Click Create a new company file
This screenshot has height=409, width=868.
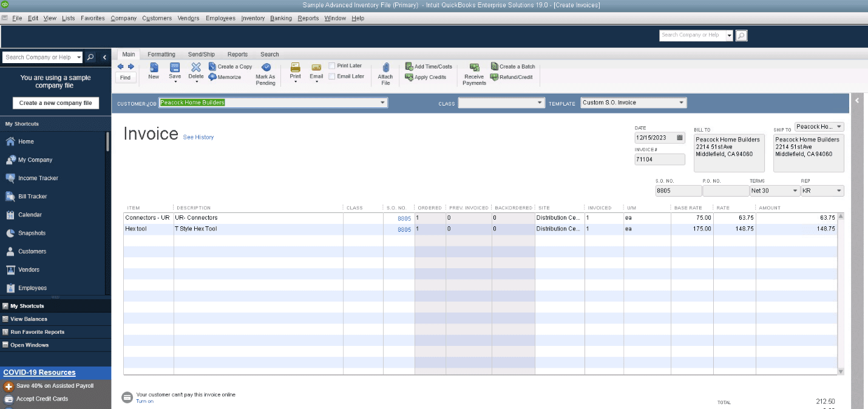click(55, 103)
